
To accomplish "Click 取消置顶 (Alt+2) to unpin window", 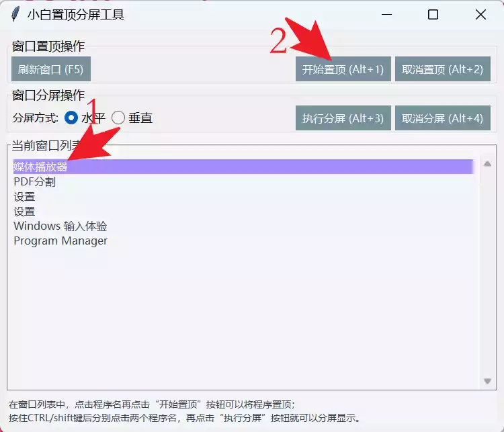I will (x=442, y=69).
